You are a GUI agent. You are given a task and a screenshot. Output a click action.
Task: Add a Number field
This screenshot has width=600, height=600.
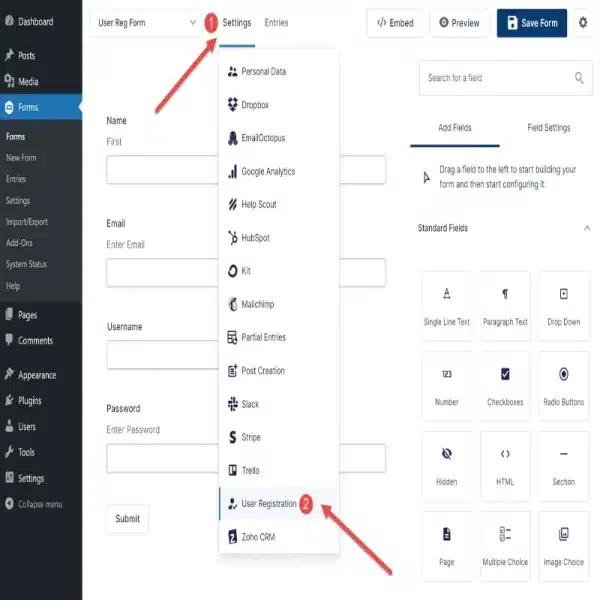coord(447,386)
